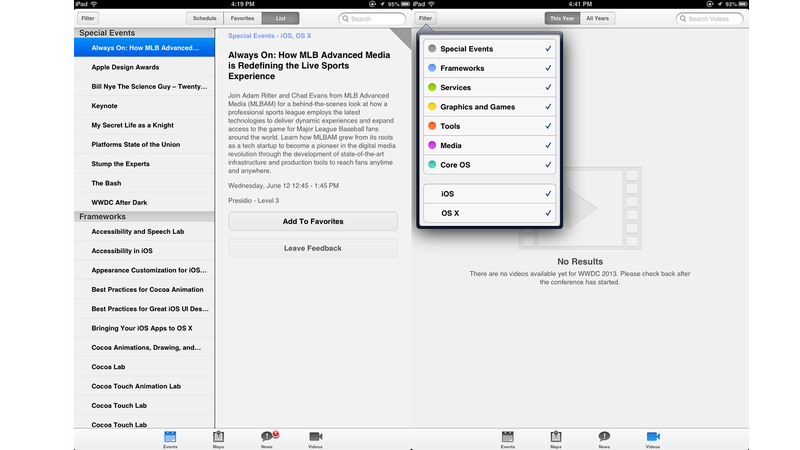Select The Bash event
The height and width of the screenshot is (450, 800).
144,184
